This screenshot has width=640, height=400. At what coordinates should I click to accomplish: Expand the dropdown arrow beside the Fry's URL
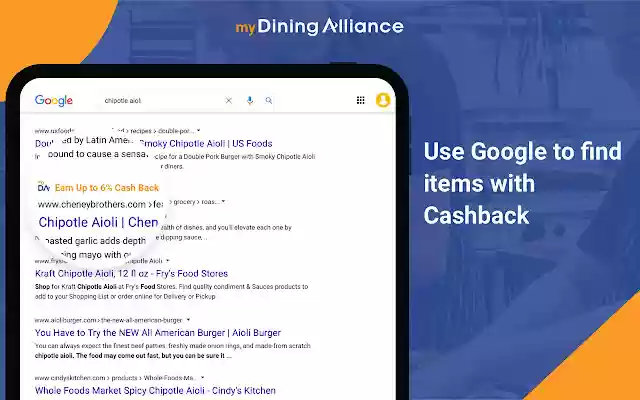(168, 260)
